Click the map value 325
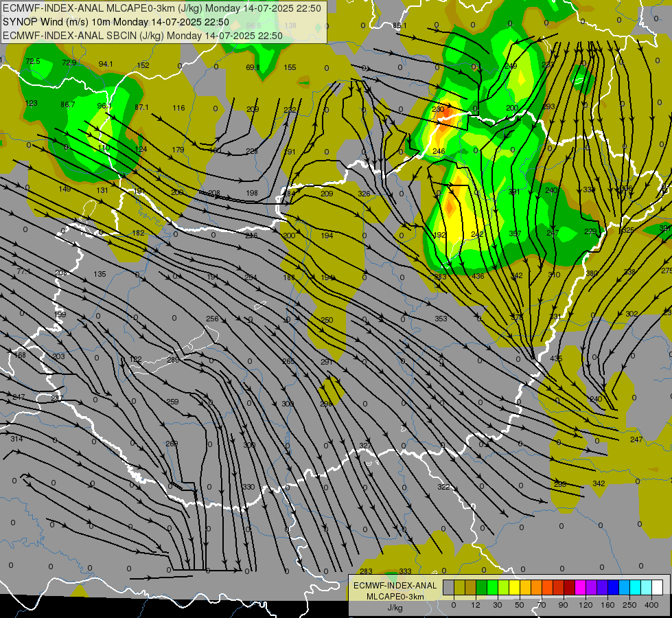This screenshot has width=672, height=618. [628, 230]
